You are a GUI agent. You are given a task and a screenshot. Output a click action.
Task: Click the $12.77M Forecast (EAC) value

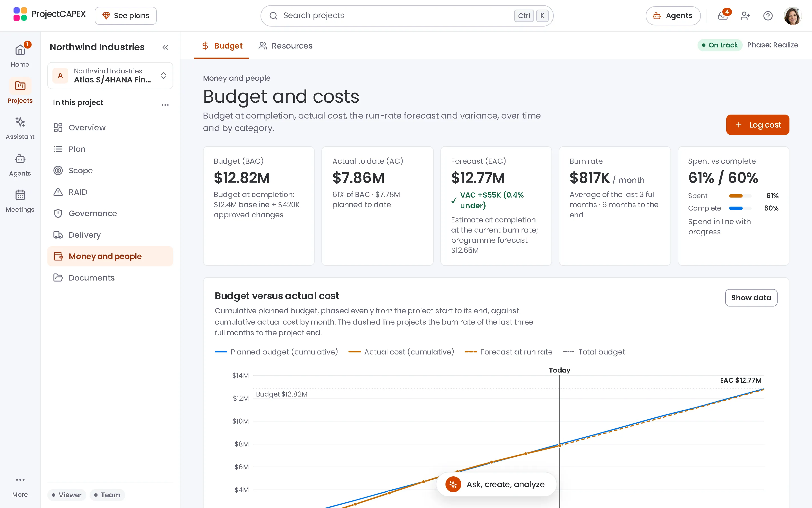pyautogui.click(x=478, y=178)
